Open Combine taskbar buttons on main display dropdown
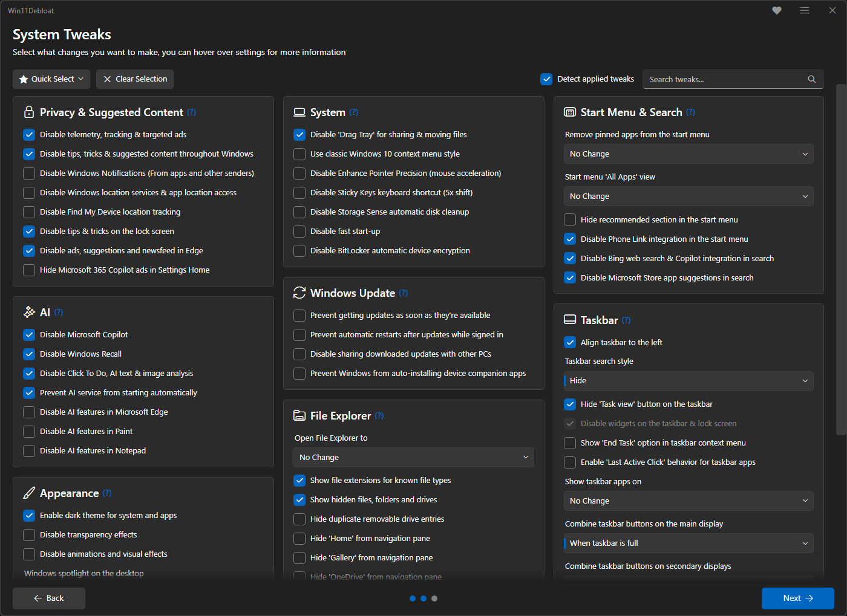The image size is (847, 616). click(688, 543)
